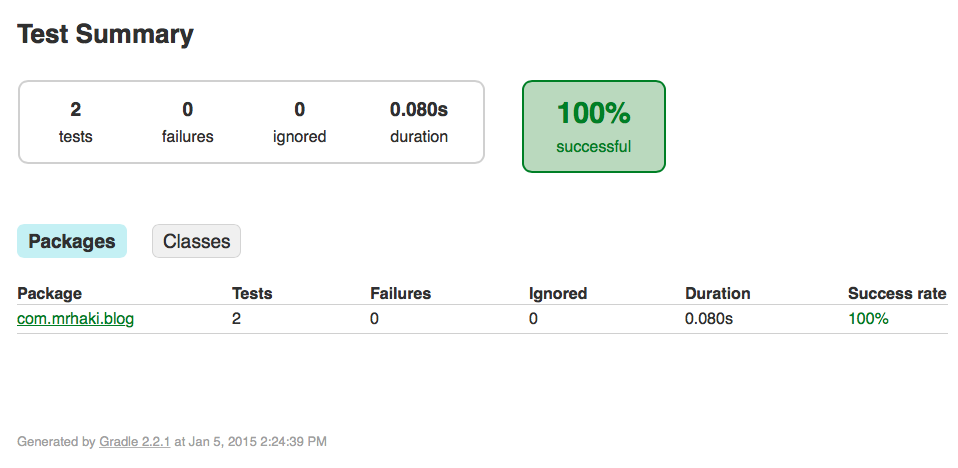Click the 100% success rate cell

(x=868, y=318)
